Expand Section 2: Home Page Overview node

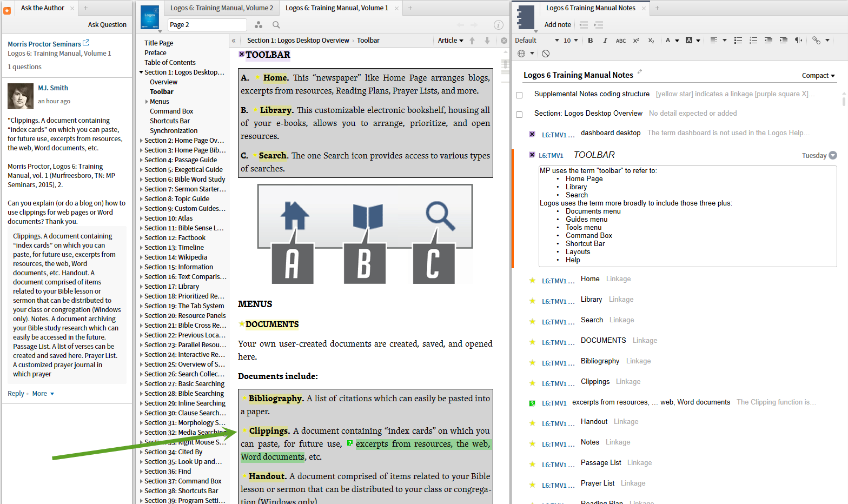141,141
